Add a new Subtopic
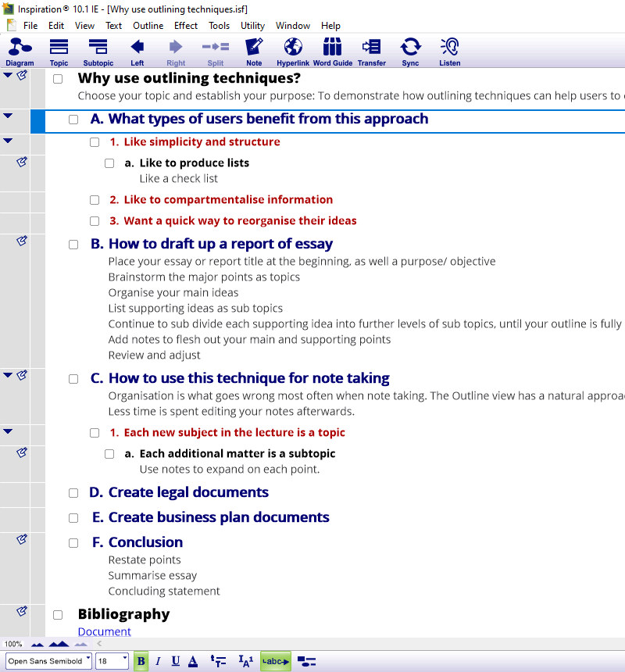The height and width of the screenshot is (672, 625). (x=98, y=52)
